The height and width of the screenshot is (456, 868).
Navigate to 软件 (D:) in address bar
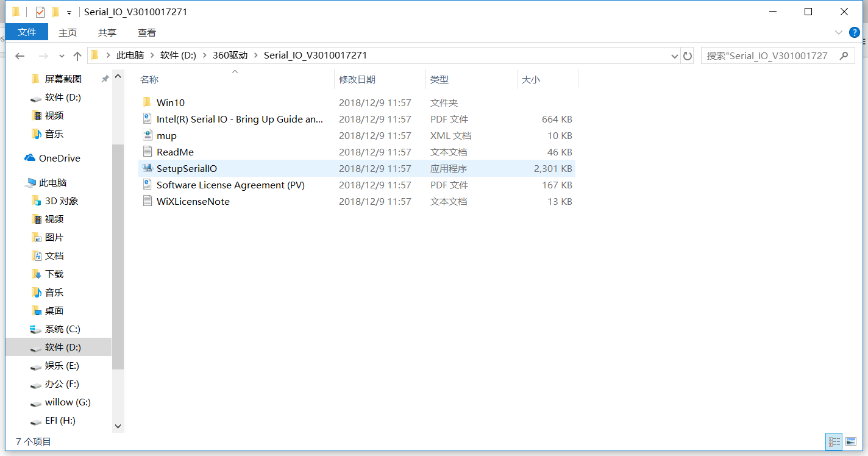178,55
